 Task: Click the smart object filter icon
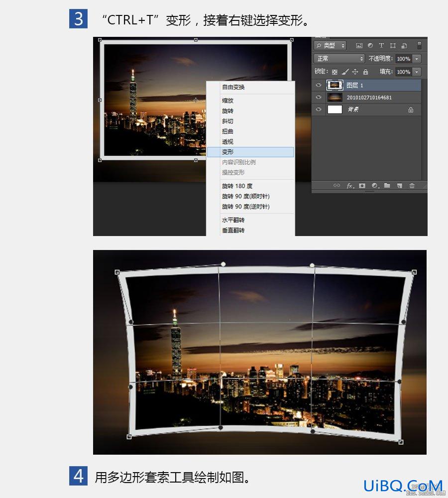pyautogui.click(x=404, y=45)
